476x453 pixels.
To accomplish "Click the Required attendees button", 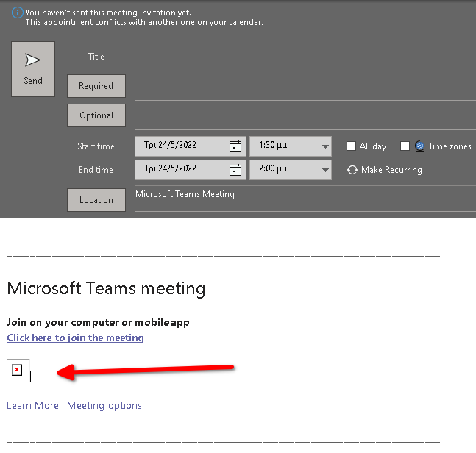I will tap(96, 86).
